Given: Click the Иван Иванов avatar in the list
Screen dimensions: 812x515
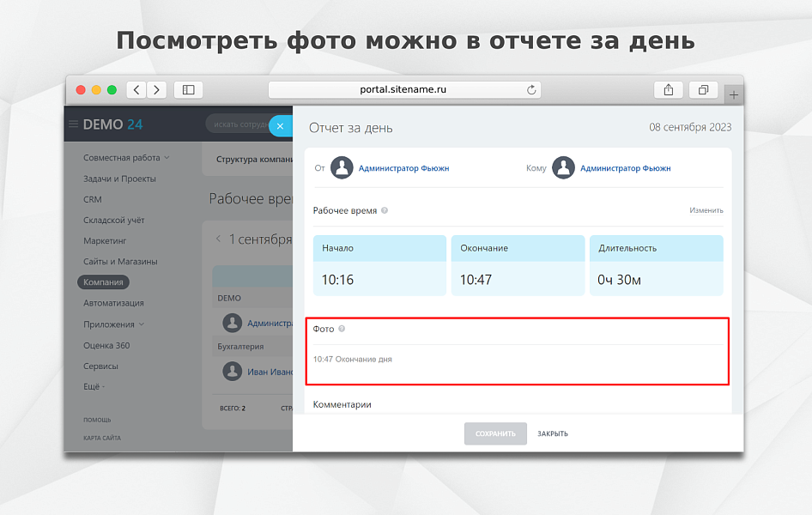Looking at the screenshot, I should [232, 371].
